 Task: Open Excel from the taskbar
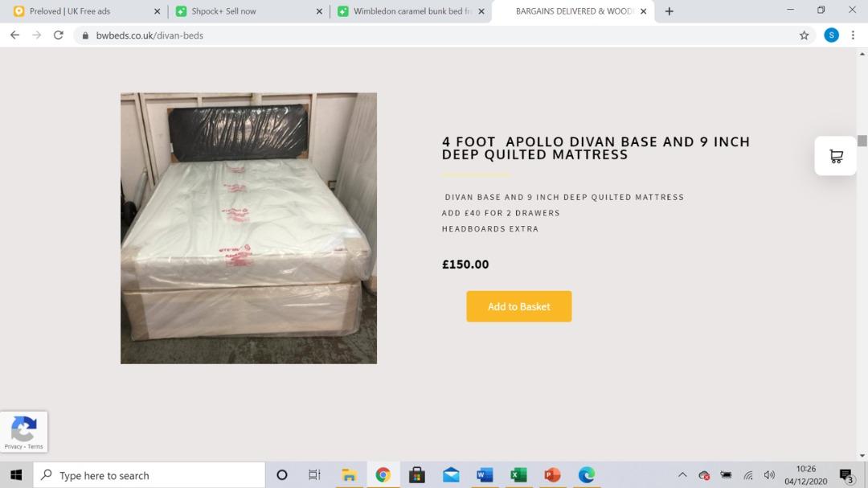[518, 474]
